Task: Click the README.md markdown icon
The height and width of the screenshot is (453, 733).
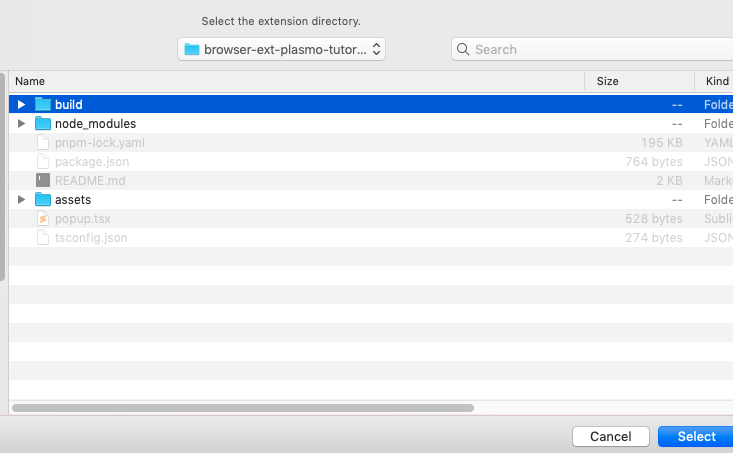Action: 43,180
